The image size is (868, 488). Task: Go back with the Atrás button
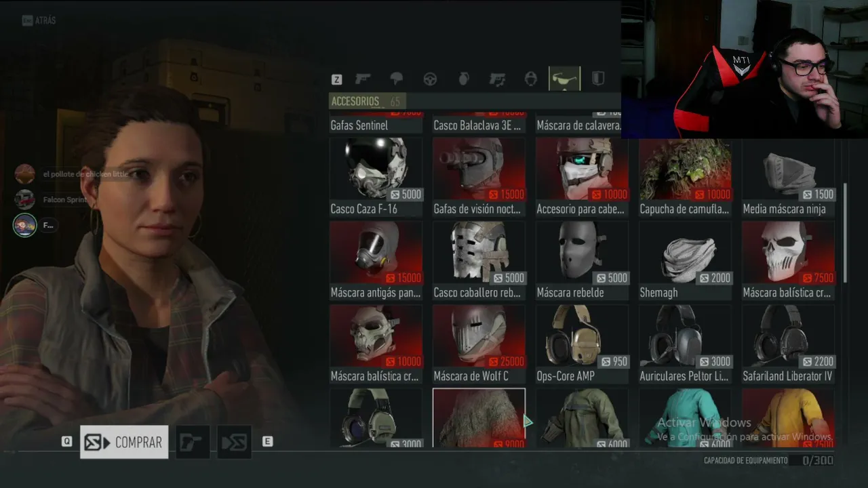click(x=39, y=20)
